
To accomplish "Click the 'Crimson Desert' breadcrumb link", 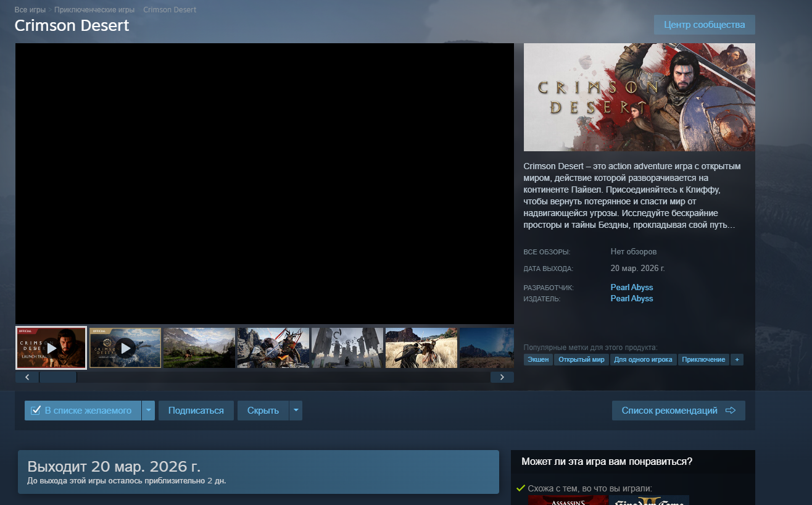I will (170, 10).
